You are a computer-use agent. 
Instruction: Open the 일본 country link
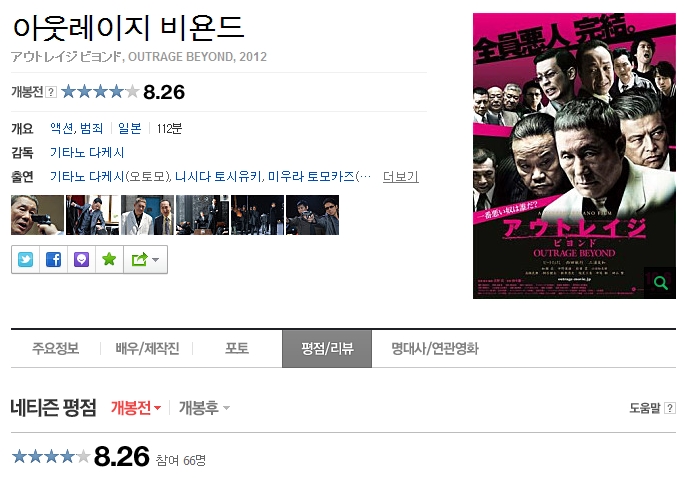(x=130, y=128)
